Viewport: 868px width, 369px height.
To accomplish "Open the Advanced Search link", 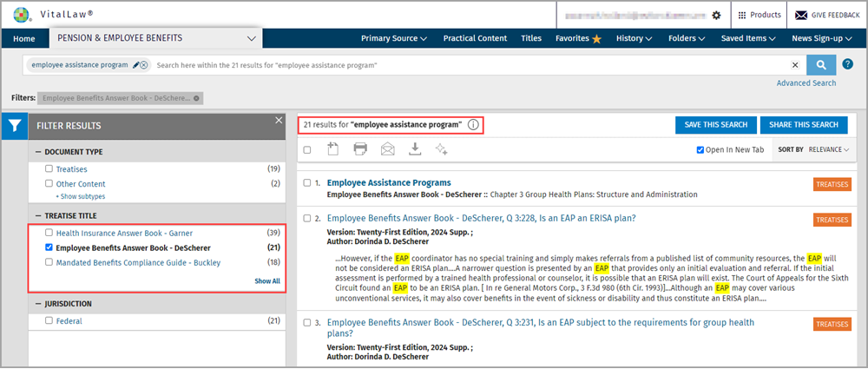I will 806,83.
